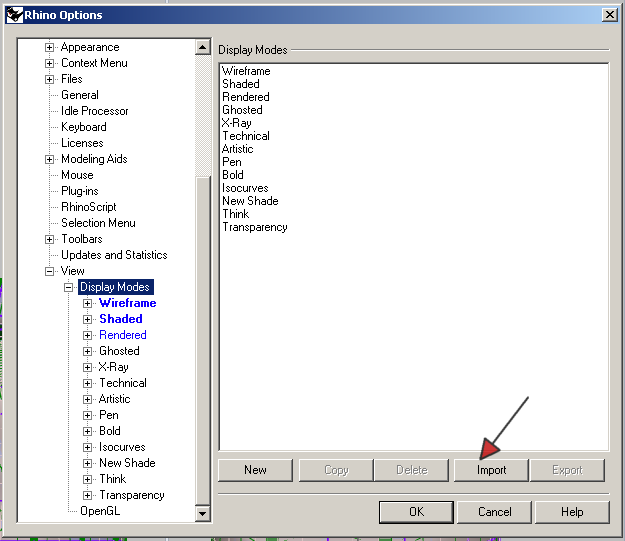Open the Licenses options page
This screenshot has width=625, height=541.
point(82,143)
